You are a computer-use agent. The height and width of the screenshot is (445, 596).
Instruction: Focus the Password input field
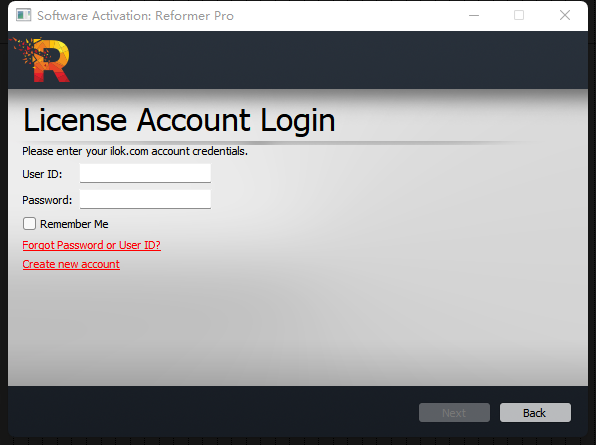145,200
